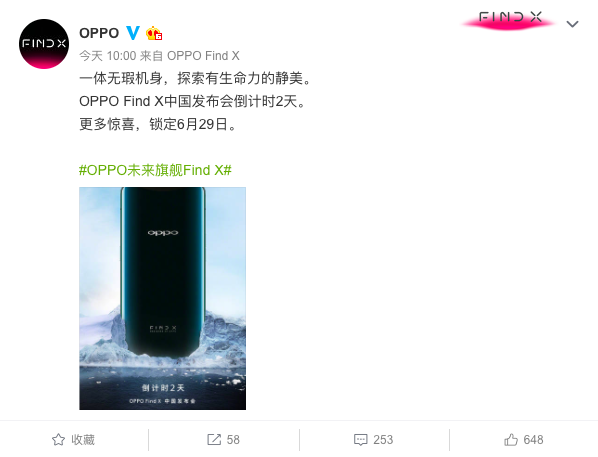Toggle 收藏 to bookmark this post
598x457 pixels.
(x=83, y=439)
